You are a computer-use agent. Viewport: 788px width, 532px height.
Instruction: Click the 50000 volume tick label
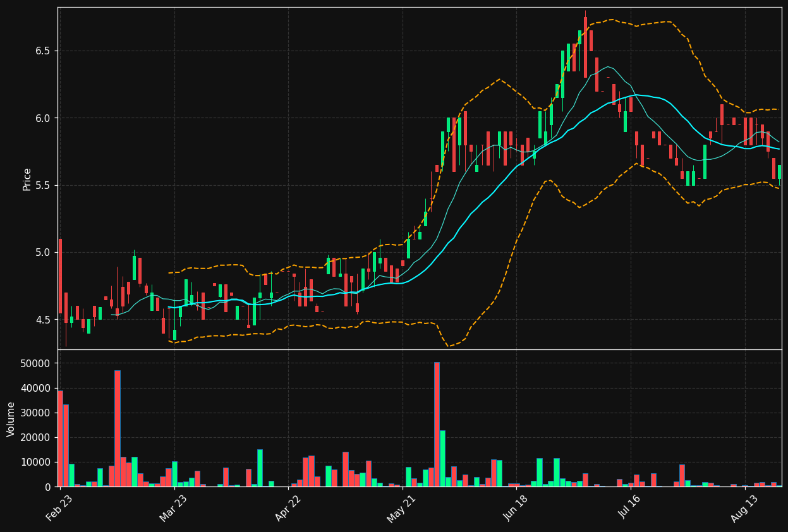point(37,364)
